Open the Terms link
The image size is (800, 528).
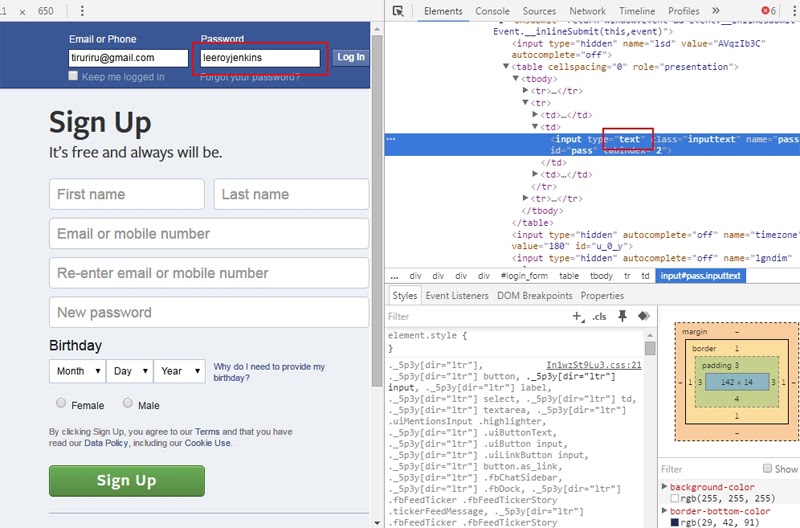point(207,432)
